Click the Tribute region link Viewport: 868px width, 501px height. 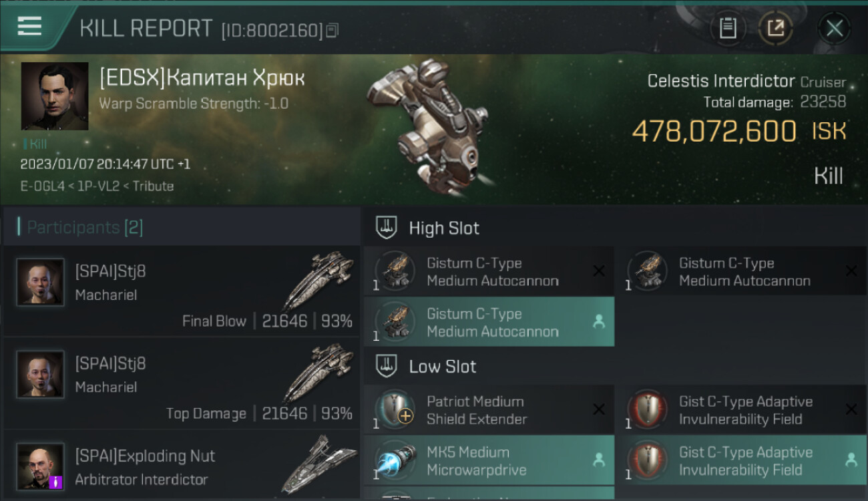point(153,186)
